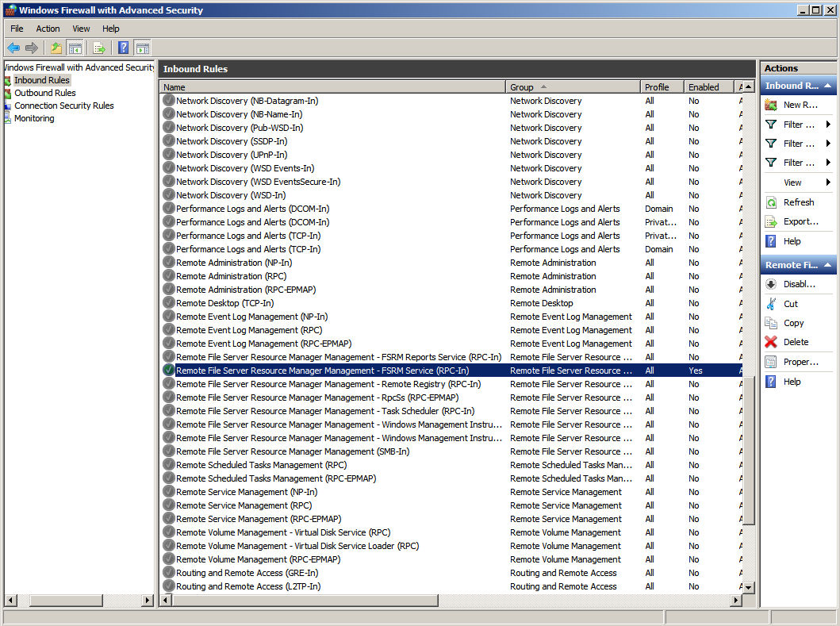The width and height of the screenshot is (840, 626).
Task: Click the Forward arrow toolbar icon
Action: pyautogui.click(x=32, y=48)
